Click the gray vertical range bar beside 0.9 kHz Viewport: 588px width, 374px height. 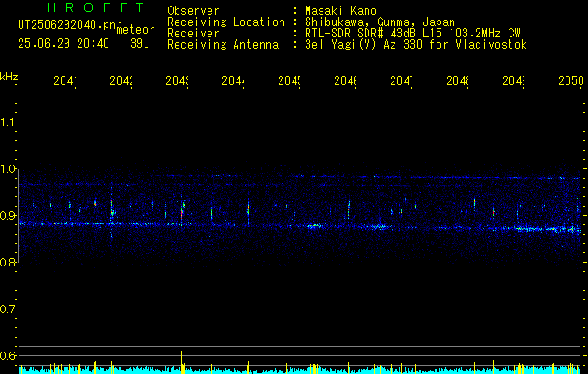coord(18,215)
